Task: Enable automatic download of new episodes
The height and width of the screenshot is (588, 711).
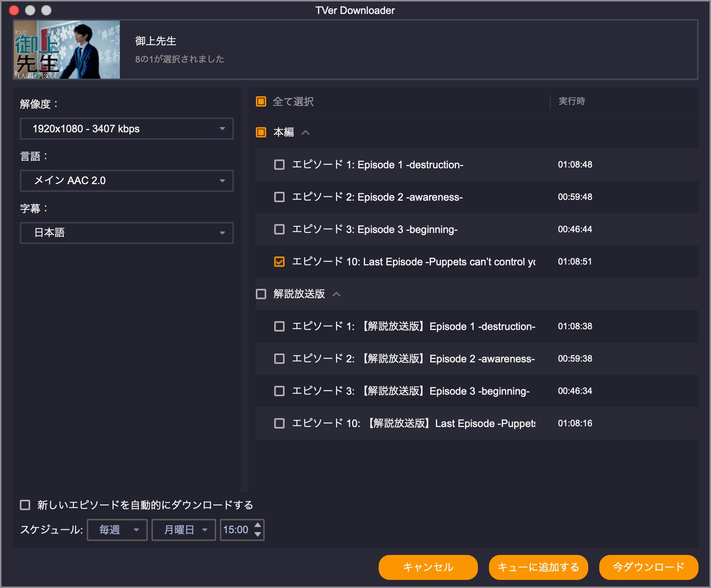Action: [x=25, y=506]
